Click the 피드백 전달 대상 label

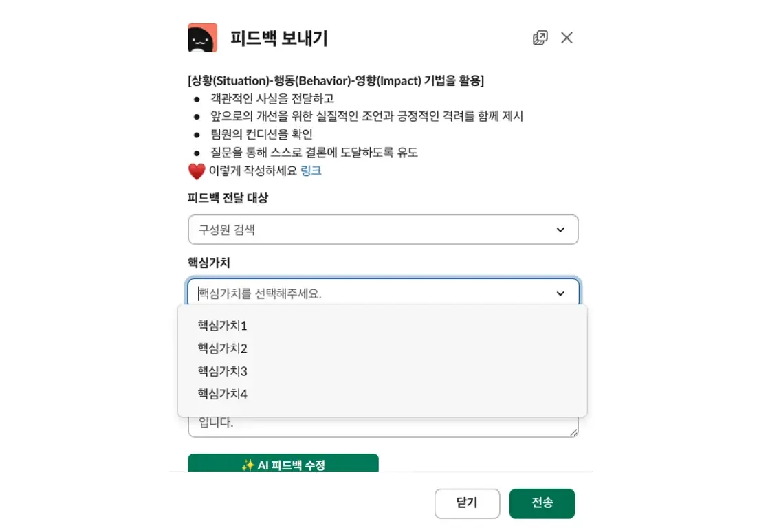(x=228, y=198)
